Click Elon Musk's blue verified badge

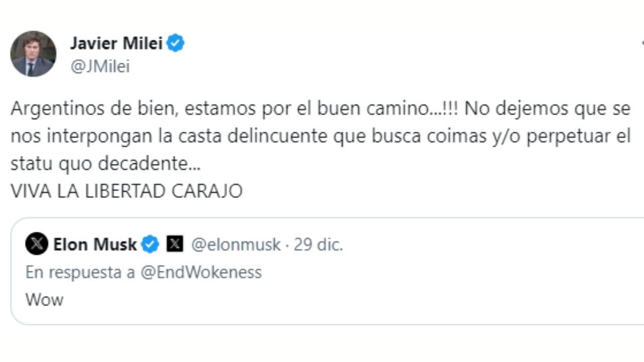(x=150, y=244)
